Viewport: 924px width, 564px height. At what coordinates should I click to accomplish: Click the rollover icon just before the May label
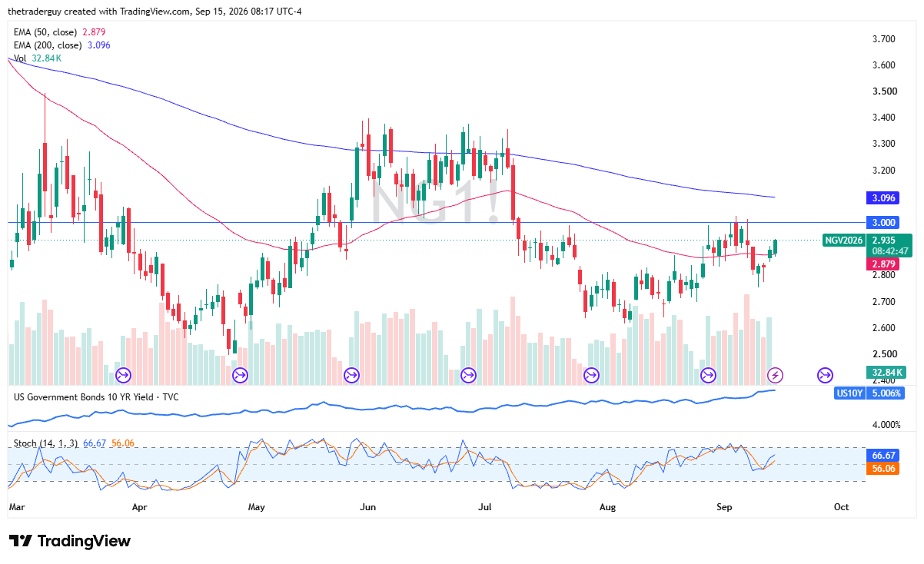240,375
